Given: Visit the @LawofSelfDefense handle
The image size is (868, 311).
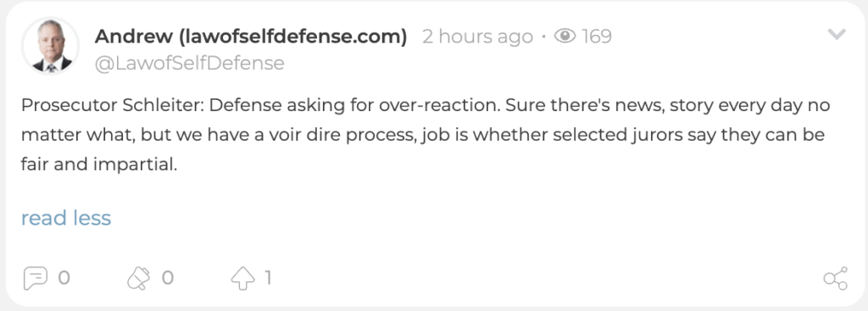Looking at the screenshot, I should (189, 63).
